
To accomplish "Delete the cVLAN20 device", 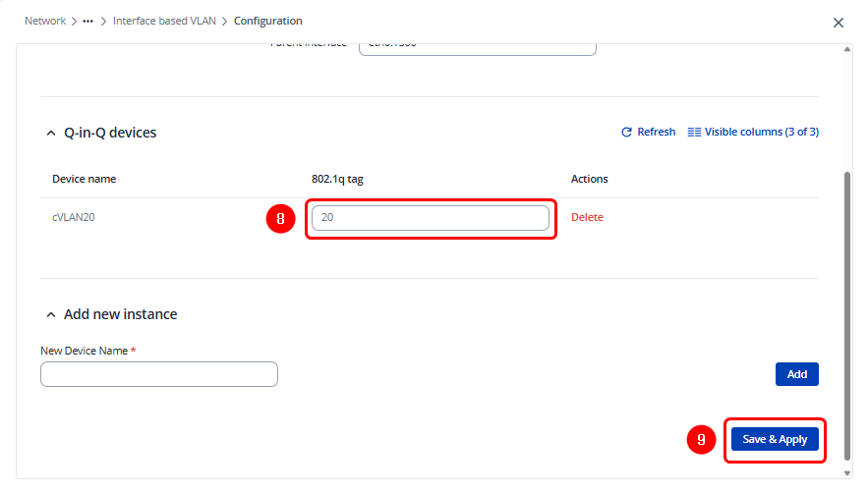I will 587,218.
